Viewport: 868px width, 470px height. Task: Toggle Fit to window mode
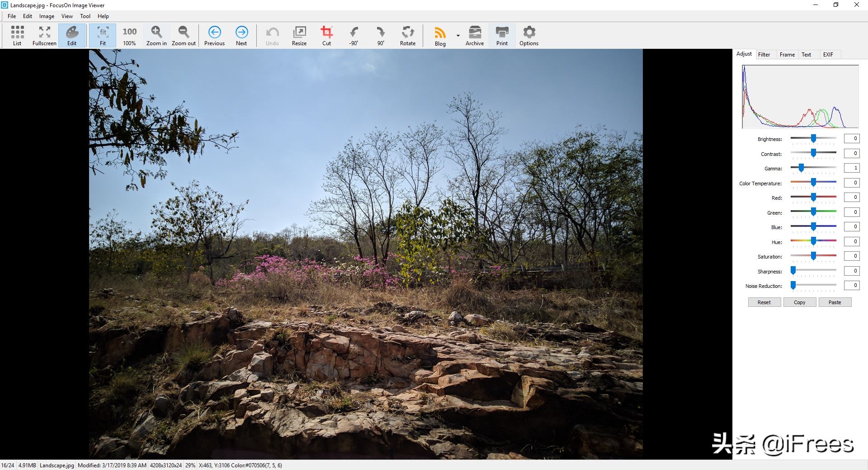103,35
